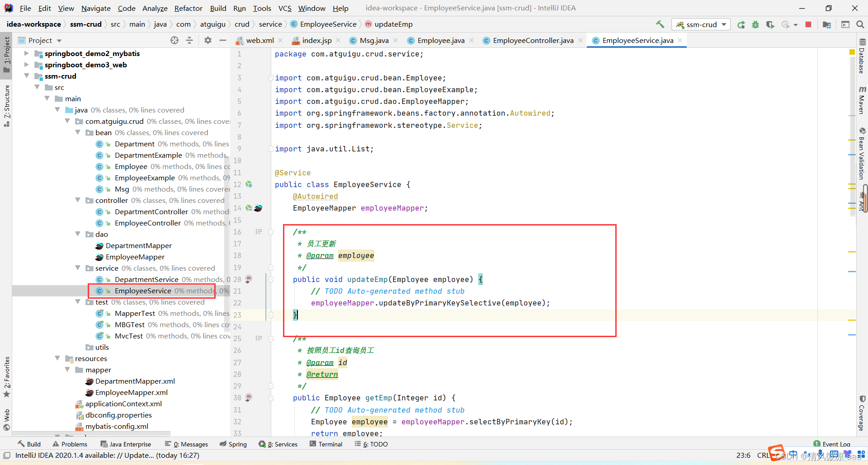The height and width of the screenshot is (465, 868).
Task: Open the Structure tool window
Action: point(7,106)
